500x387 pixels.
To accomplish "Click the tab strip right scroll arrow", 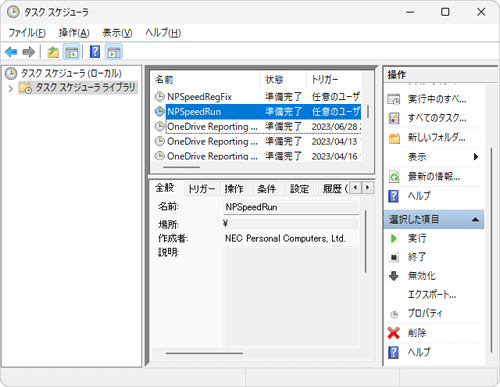I will click(x=367, y=187).
